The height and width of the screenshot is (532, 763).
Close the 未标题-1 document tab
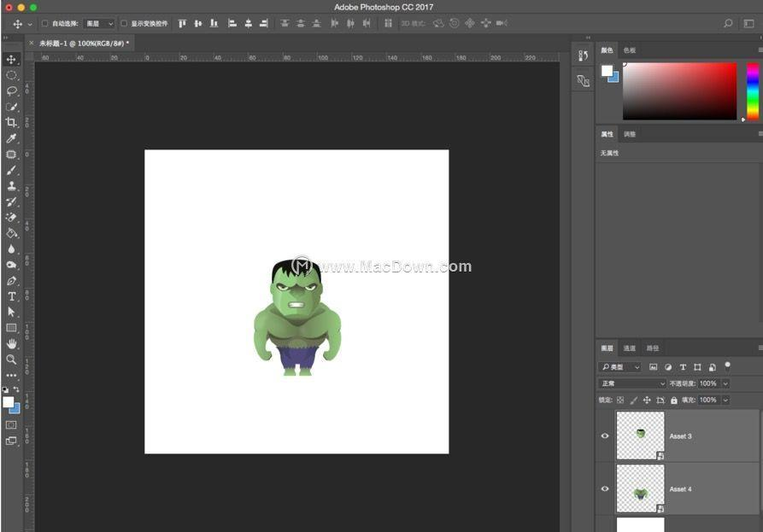[31, 44]
